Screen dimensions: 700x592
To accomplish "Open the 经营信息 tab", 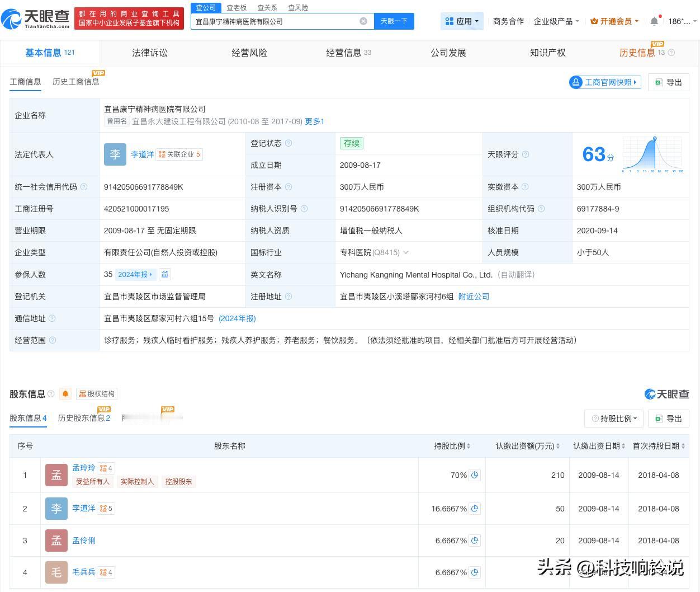I will 349,53.
